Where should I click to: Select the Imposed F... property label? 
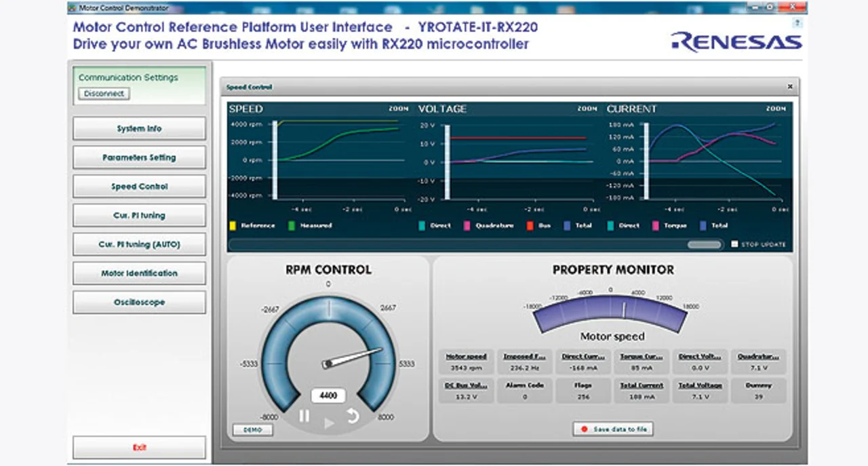[x=525, y=356]
